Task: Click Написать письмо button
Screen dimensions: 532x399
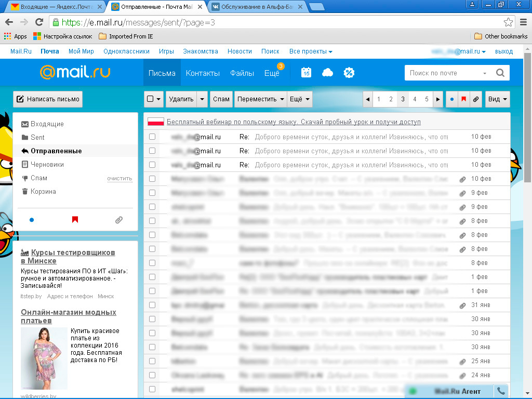Action: pos(48,99)
